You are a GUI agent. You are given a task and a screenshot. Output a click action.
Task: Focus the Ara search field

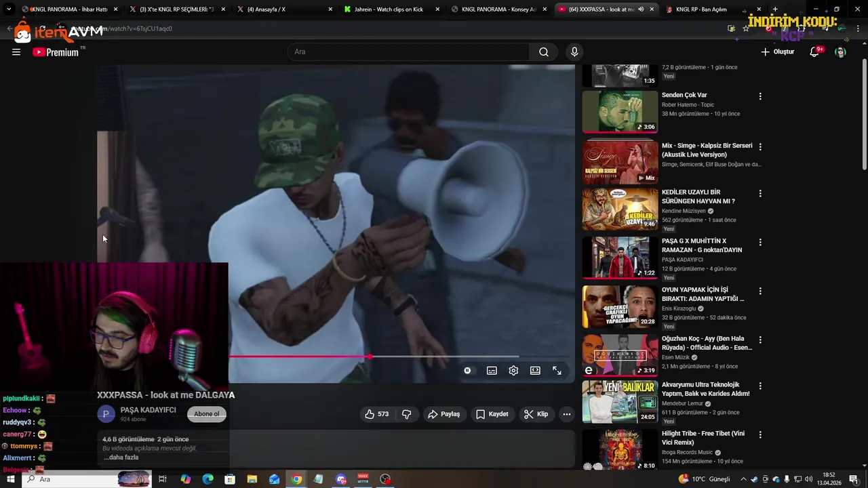(408, 52)
